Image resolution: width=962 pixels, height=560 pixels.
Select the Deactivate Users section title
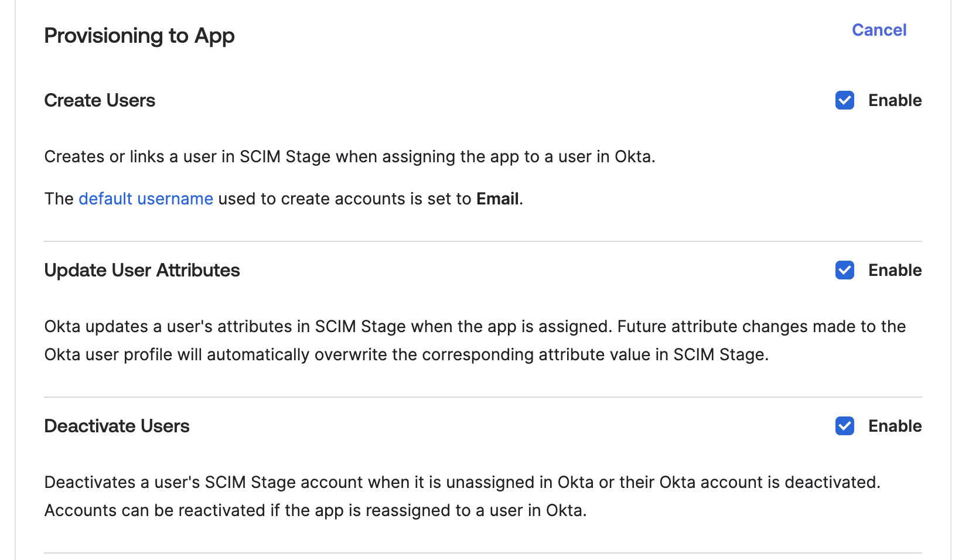click(x=117, y=426)
